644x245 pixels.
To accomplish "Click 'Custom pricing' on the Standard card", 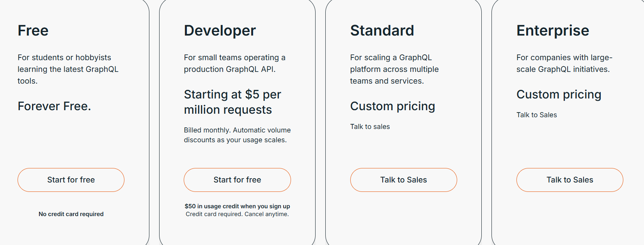I will [x=393, y=106].
